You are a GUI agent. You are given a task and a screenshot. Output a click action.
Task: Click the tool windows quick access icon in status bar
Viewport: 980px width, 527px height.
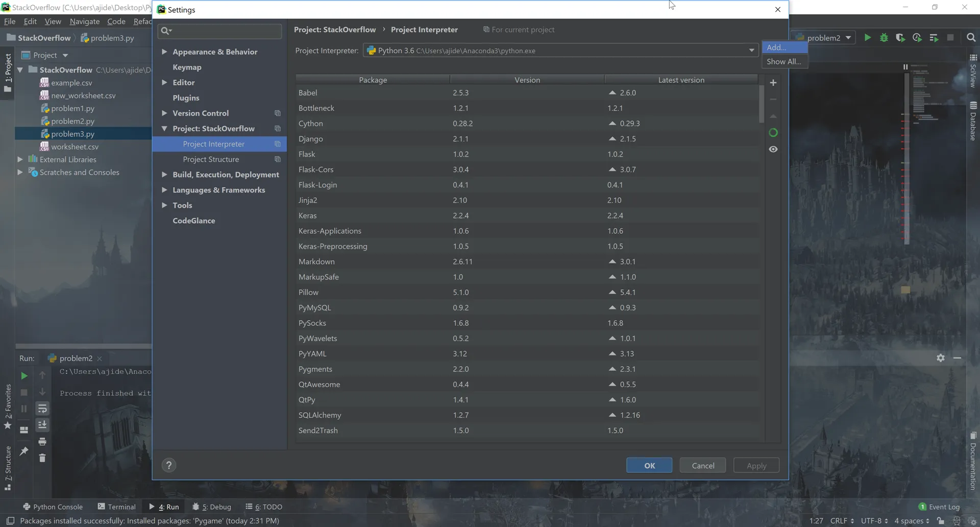click(x=10, y=521)
